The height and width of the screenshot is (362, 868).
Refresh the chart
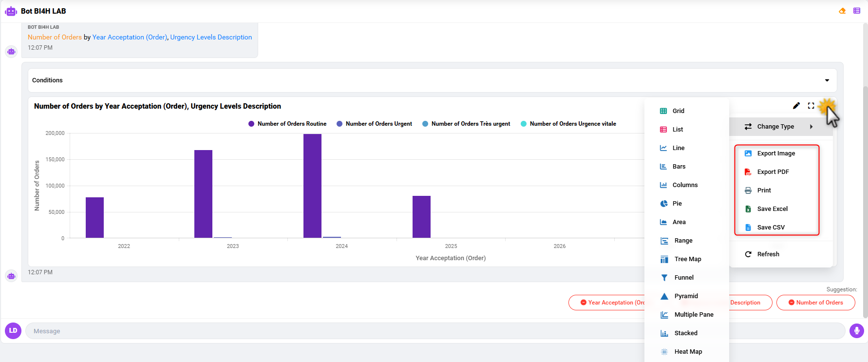point(768,254)
